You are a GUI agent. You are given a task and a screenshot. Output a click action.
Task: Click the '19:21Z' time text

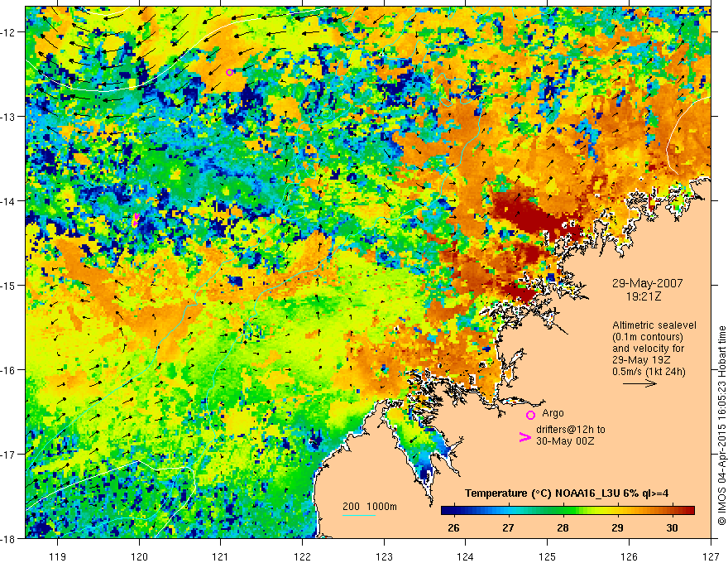pos(644,296)
